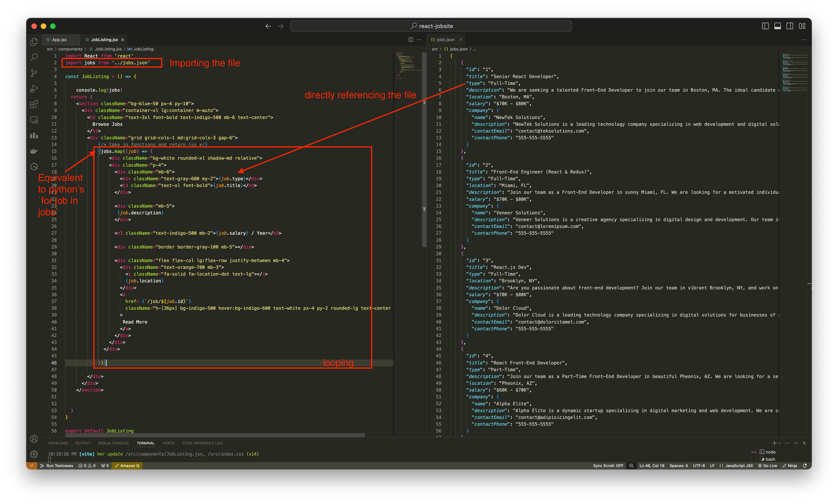Change indentation setting Spaces: 4
Viewport: 838px width, 504px height.
pos(678,466)
